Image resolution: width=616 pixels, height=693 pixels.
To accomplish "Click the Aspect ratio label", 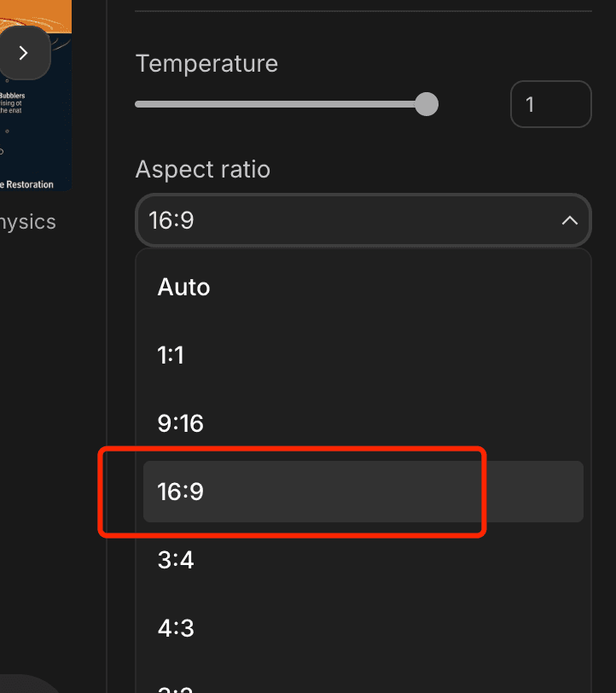I will tap(203, 169).
